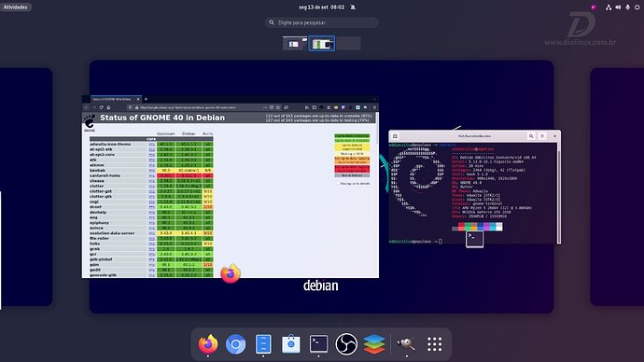Screen dimensions: 644x362
Task: Click the search icon in Terminal header
Action: [531, 136]
